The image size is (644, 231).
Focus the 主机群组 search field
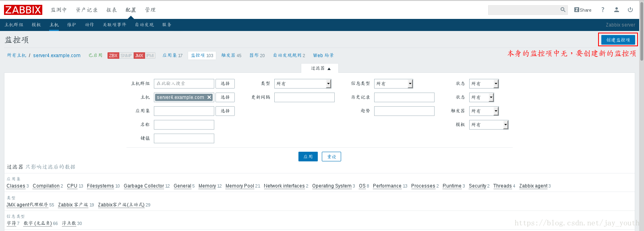184,84
